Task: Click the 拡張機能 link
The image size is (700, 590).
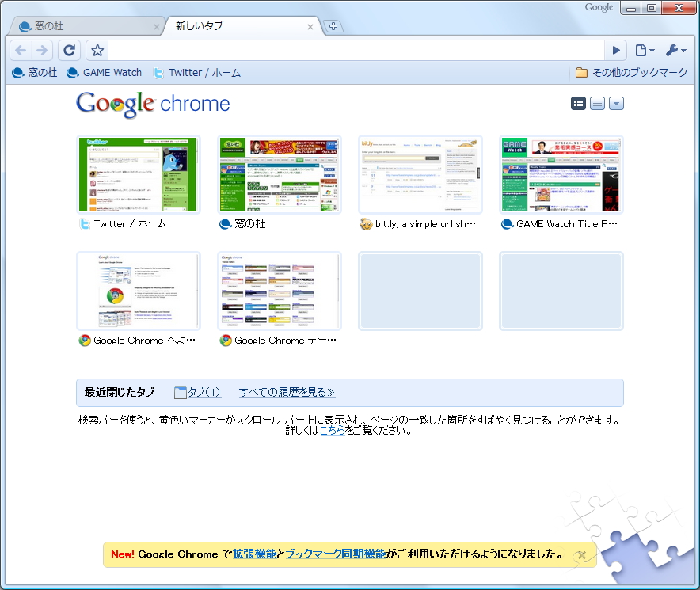Action: coord(252,554)
